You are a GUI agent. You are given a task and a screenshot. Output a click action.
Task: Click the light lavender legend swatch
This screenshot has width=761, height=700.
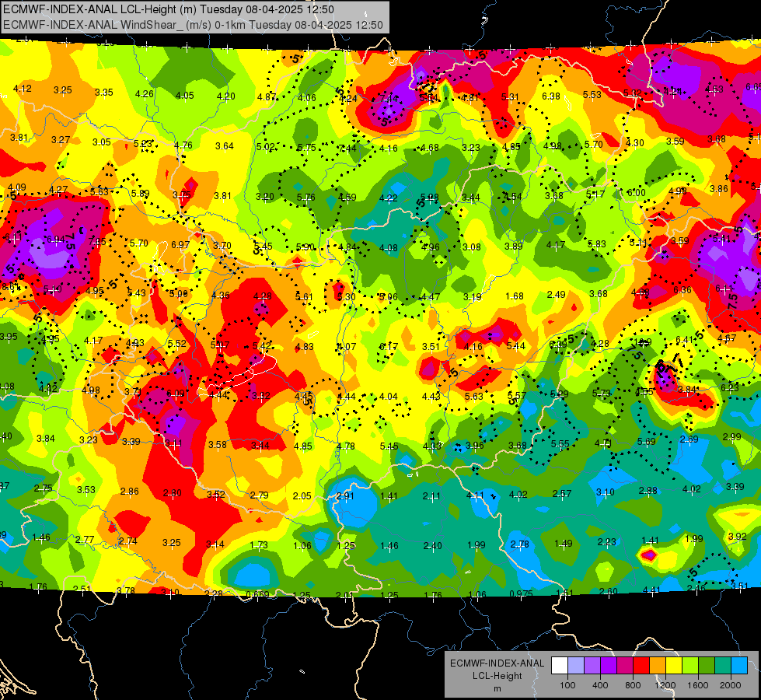click(x=576, y=666)
